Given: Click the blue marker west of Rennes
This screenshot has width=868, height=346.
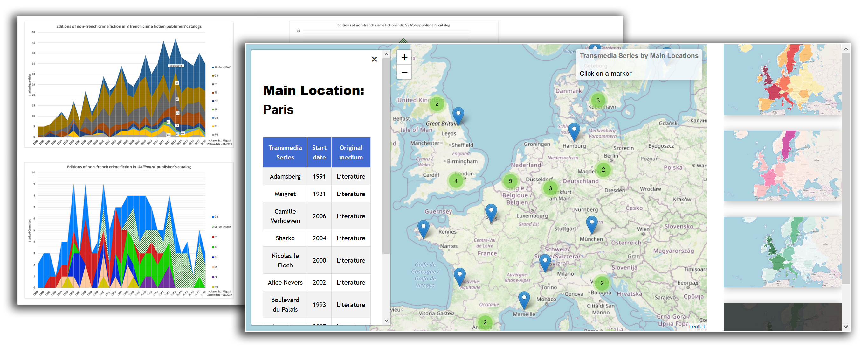Looking at the screenshot, I should point(423,228).
